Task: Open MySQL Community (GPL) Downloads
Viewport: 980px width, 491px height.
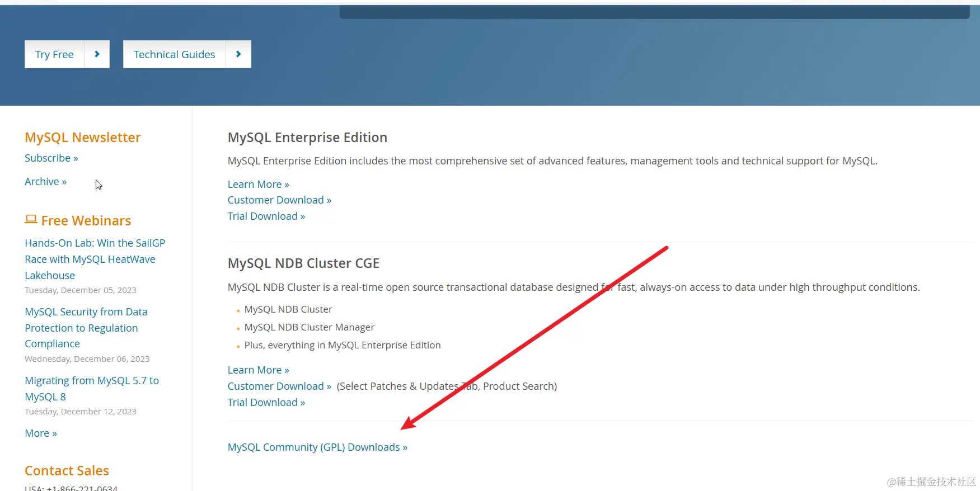Action: 317,447
